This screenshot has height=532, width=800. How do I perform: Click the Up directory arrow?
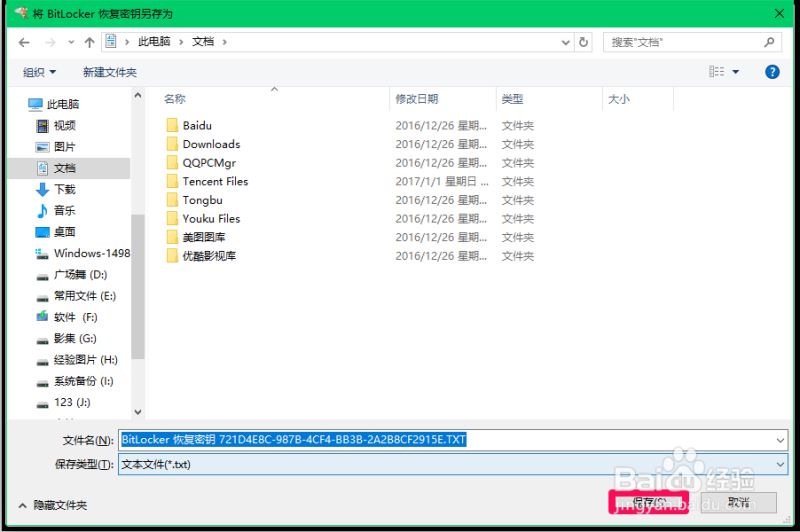89,42
